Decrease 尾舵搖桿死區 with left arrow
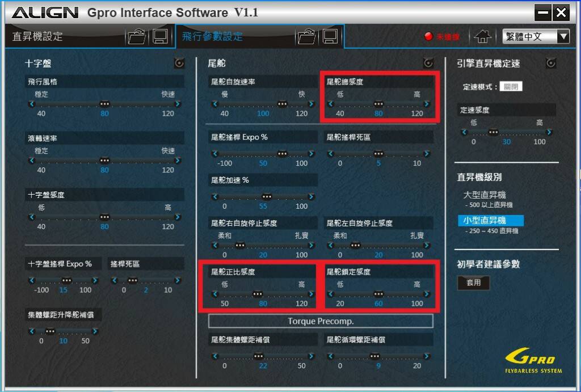Screen dimensions: 581x392 point(331,154)
